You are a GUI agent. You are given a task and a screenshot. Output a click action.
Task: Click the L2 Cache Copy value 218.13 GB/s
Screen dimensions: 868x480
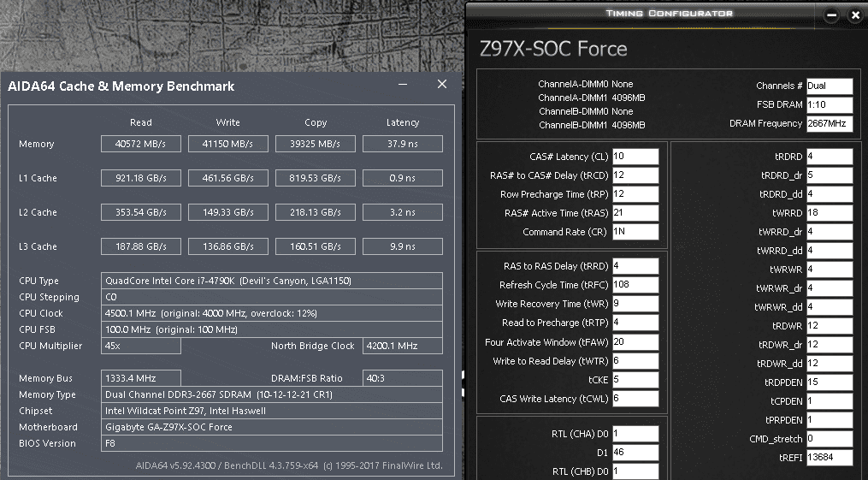pyautogui.click(x=315, y=212)
